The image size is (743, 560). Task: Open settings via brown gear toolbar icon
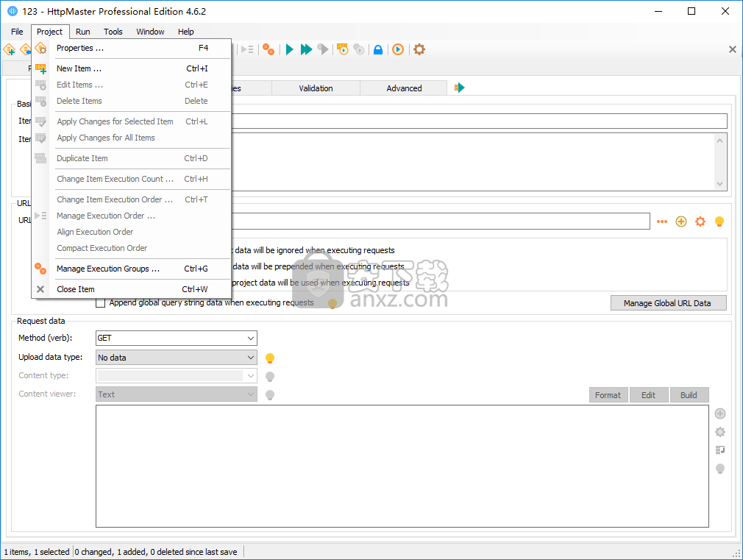coord(419,49)
